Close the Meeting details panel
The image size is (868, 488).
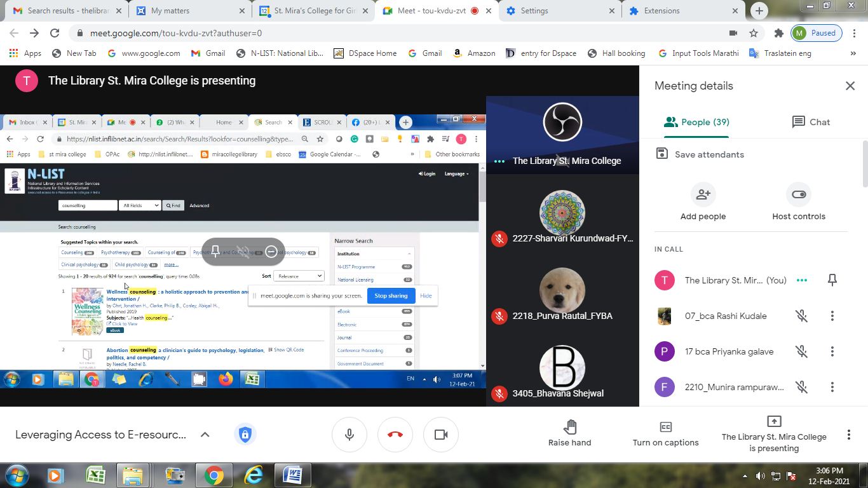coord(850,86)
